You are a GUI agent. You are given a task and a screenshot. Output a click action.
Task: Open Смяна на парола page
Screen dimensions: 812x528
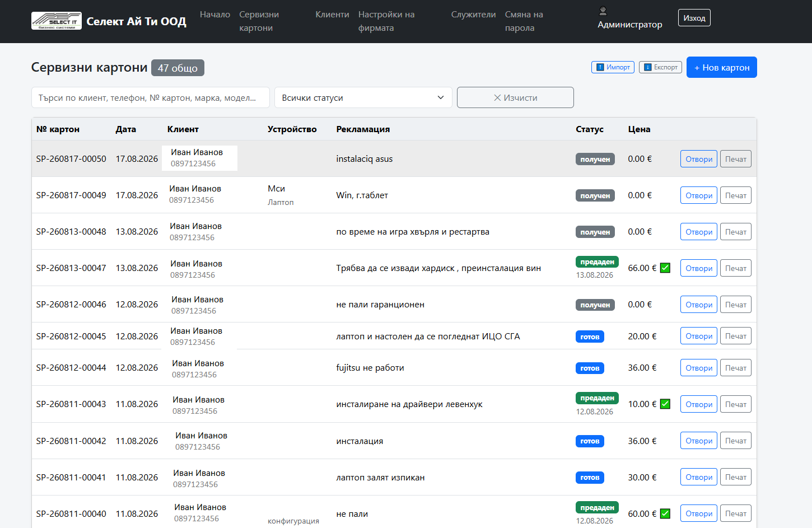coord(524,21)
